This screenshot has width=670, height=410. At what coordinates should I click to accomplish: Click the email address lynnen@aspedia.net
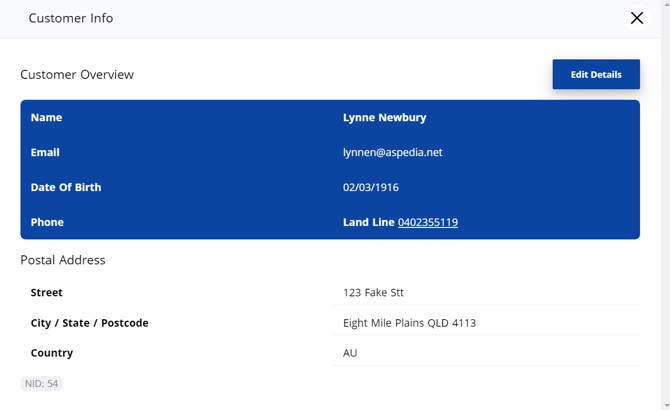pyautogui.click(x=392, y=153)
